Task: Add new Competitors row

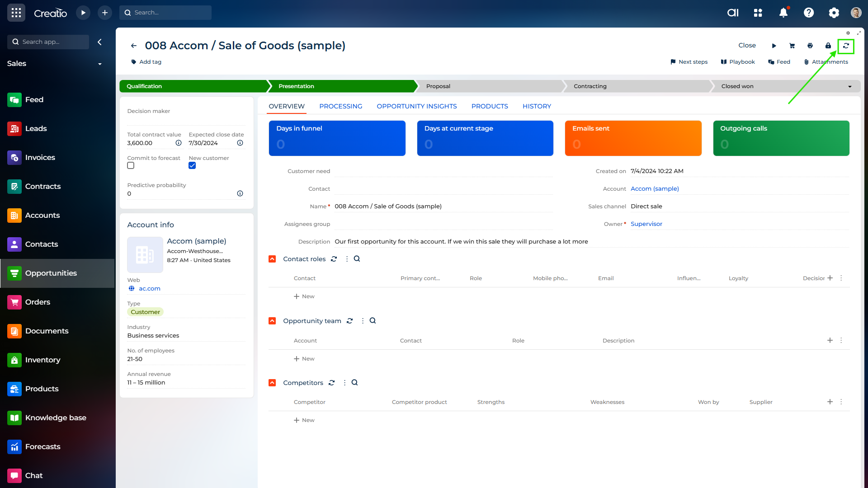Action: [304, 420]
